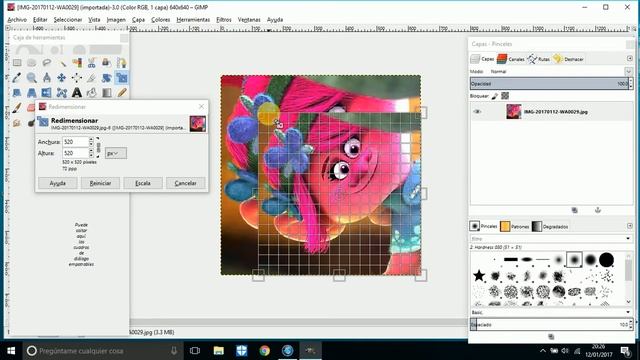The image size is (640, 360).
Task: Select the Color Picker eyedropper tool
Action: [17, 78]
